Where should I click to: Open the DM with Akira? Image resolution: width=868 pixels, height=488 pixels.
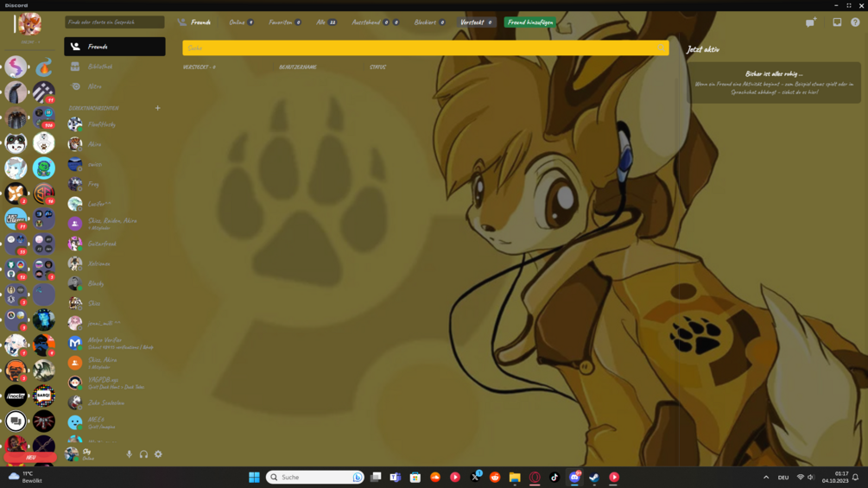pos(115,144)
